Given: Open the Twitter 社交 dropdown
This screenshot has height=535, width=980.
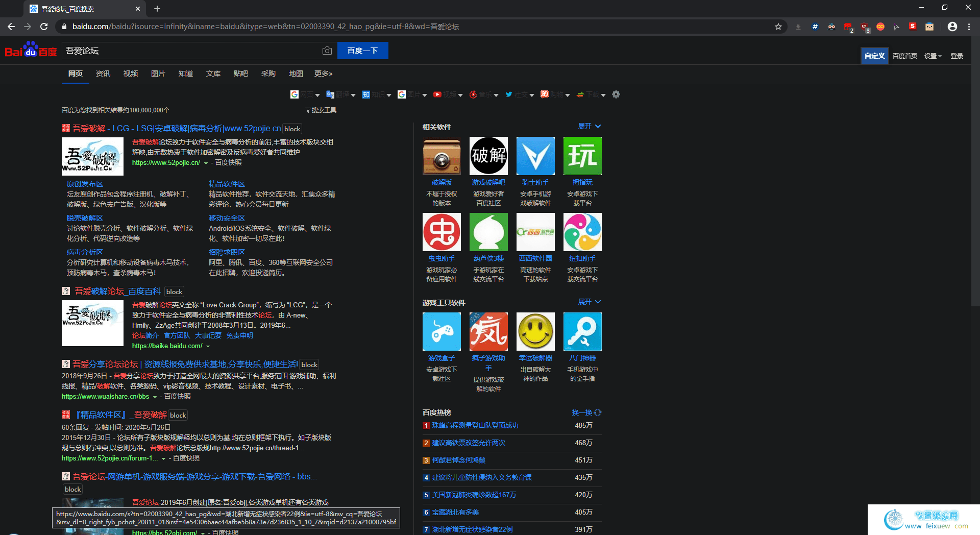Looking at the screenshot, I should click(520, 94).
